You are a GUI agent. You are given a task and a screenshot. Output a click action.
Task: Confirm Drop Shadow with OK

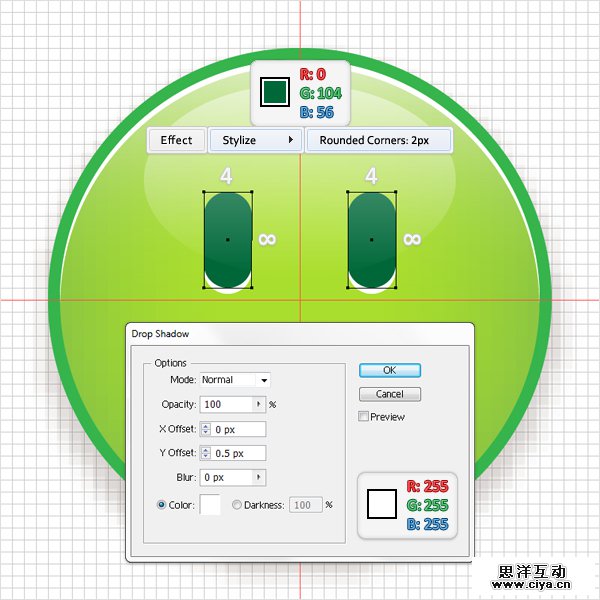click(389, 370)
